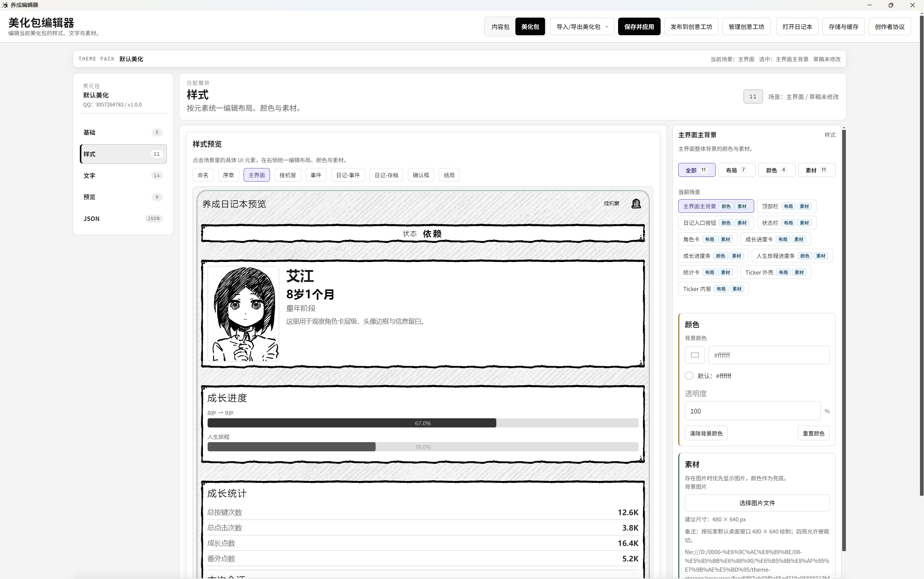Select the 角色卡 element chip
The height and width of the screenshot is (579, 924).
(x=707, y=239)
